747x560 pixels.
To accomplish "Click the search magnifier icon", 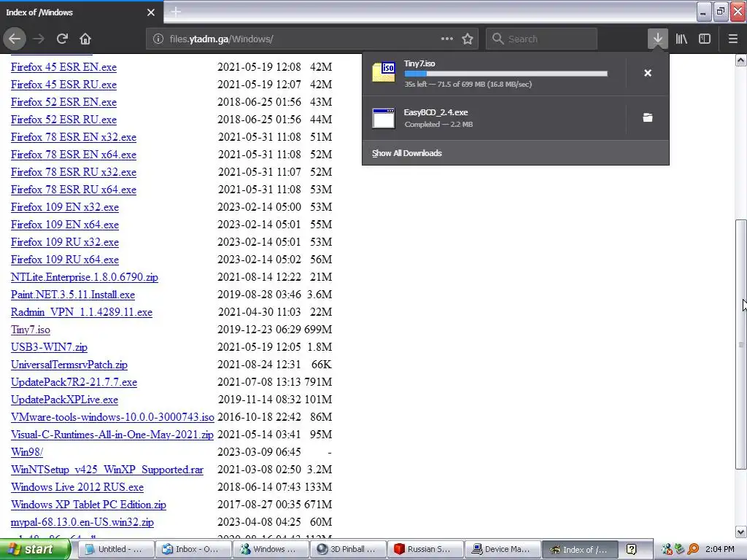I will click(x=498, y=39).
